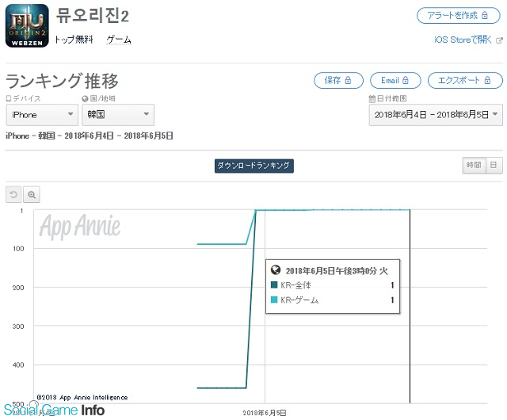Click the lock icon on Email button
The height and width of the screenshot is (420, 507).
(x=405, y=80)
